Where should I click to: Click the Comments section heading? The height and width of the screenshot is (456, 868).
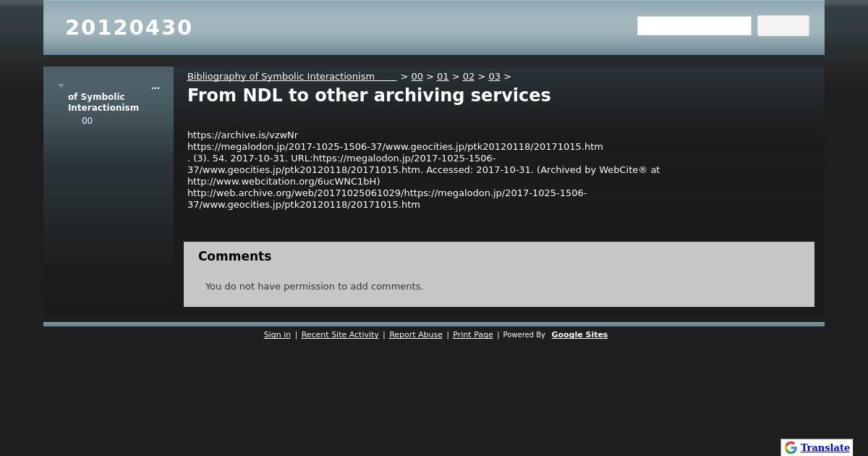234,256
